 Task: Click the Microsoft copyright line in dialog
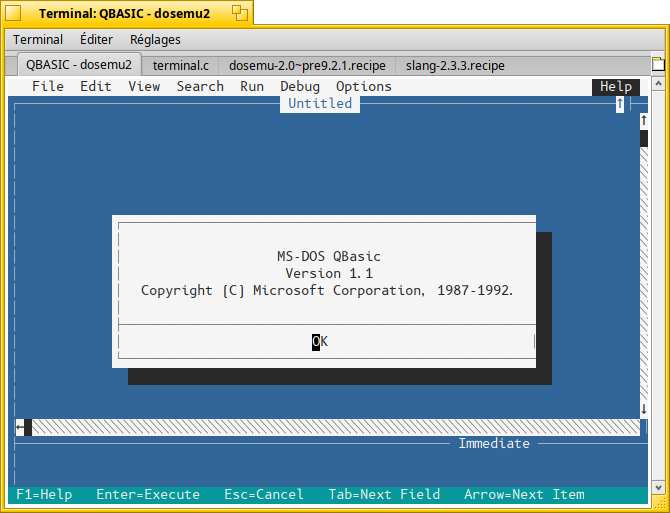tap(327, 291)
